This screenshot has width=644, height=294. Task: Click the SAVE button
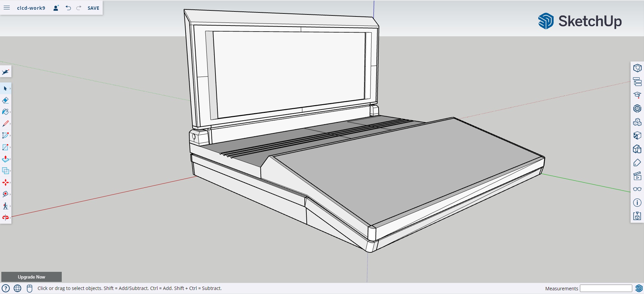(x=93, y=8)
